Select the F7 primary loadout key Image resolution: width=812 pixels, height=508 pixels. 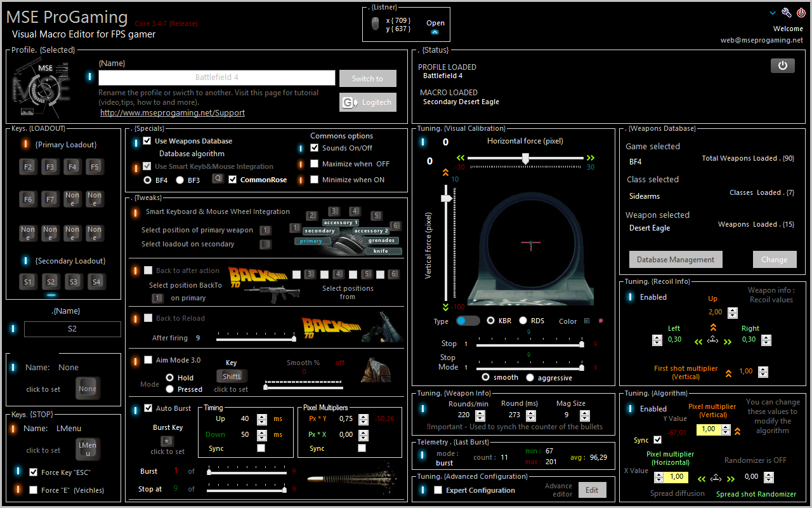point(50,199)
